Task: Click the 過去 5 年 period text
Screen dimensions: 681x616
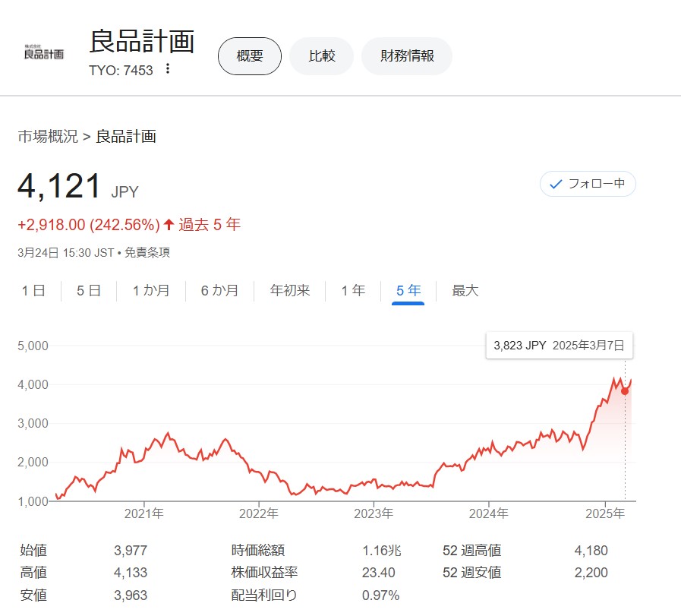Action: tap(210, 225)
